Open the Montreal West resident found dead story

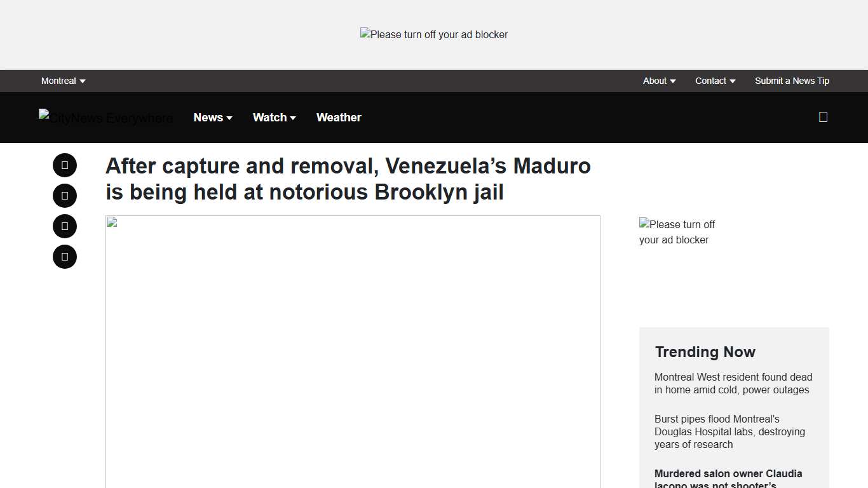coord(733,383)
